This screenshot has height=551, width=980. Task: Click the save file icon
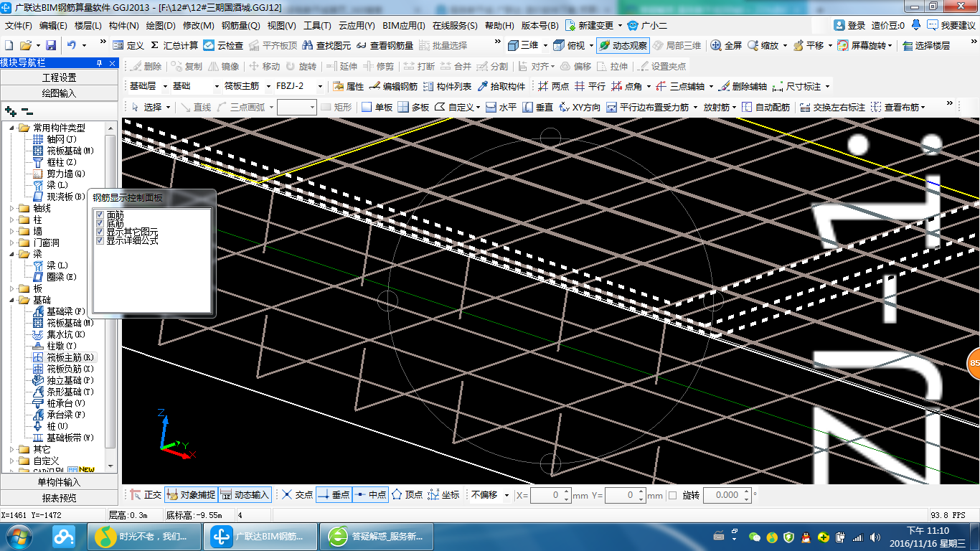click(51, 45)
